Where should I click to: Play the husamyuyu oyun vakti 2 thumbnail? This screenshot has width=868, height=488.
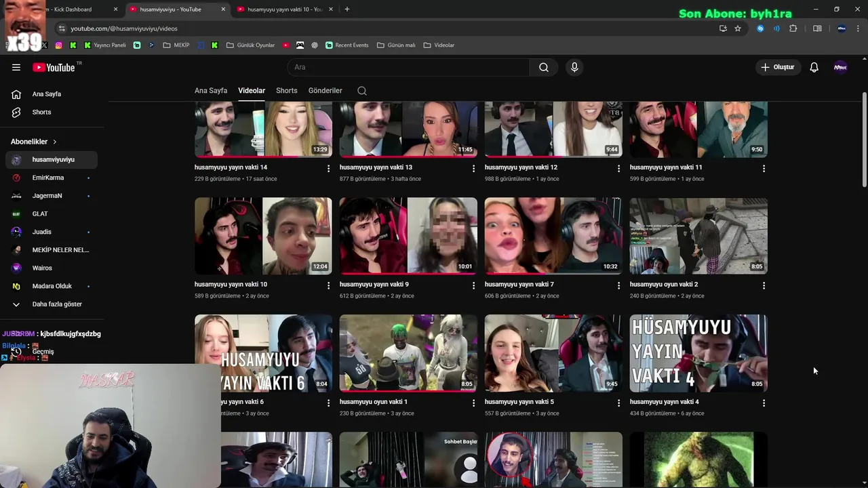tap(698, 236)
